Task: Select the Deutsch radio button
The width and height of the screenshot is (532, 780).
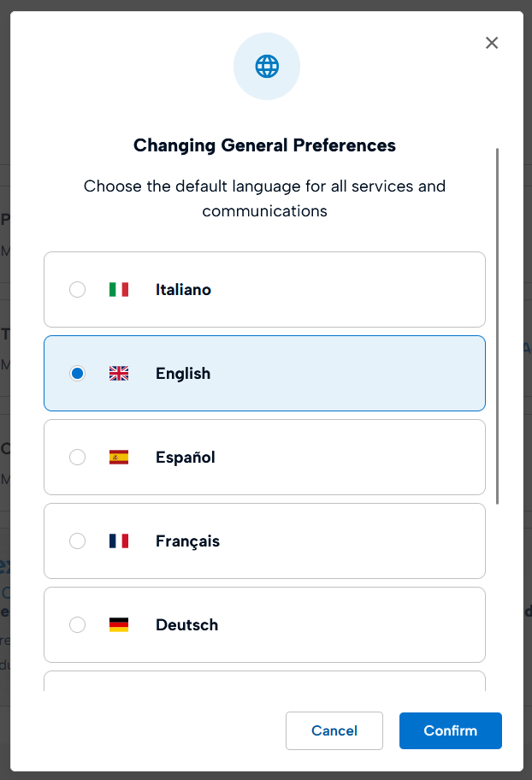Action: coord(78,625)
